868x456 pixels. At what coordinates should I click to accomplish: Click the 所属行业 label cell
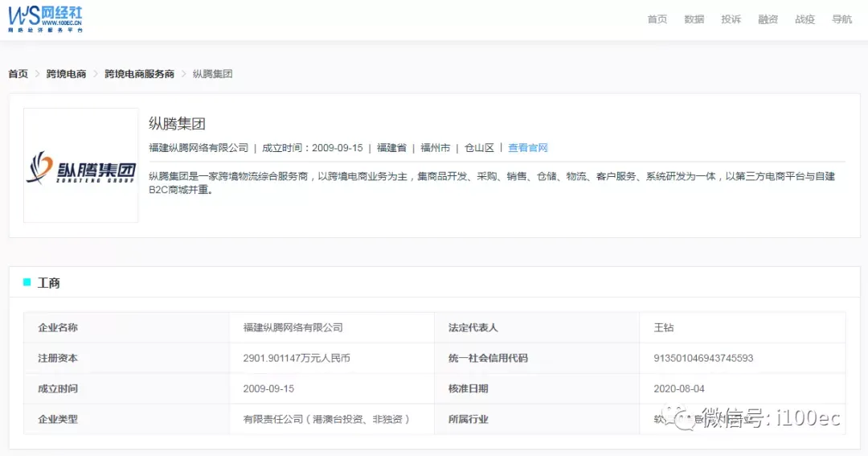tap(537, 419)
